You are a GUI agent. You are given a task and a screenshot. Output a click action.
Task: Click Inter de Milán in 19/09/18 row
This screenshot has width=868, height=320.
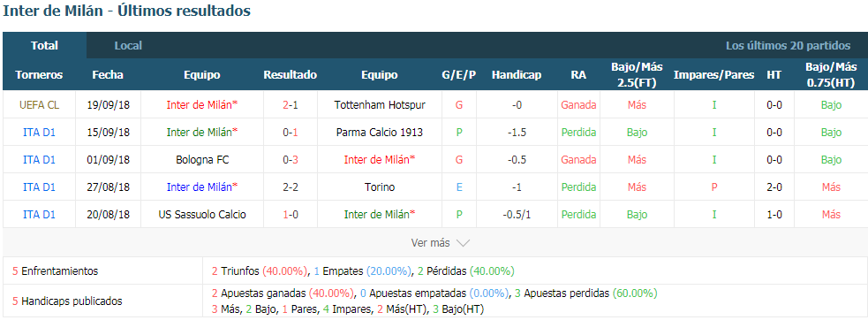(x=201, y=105)
